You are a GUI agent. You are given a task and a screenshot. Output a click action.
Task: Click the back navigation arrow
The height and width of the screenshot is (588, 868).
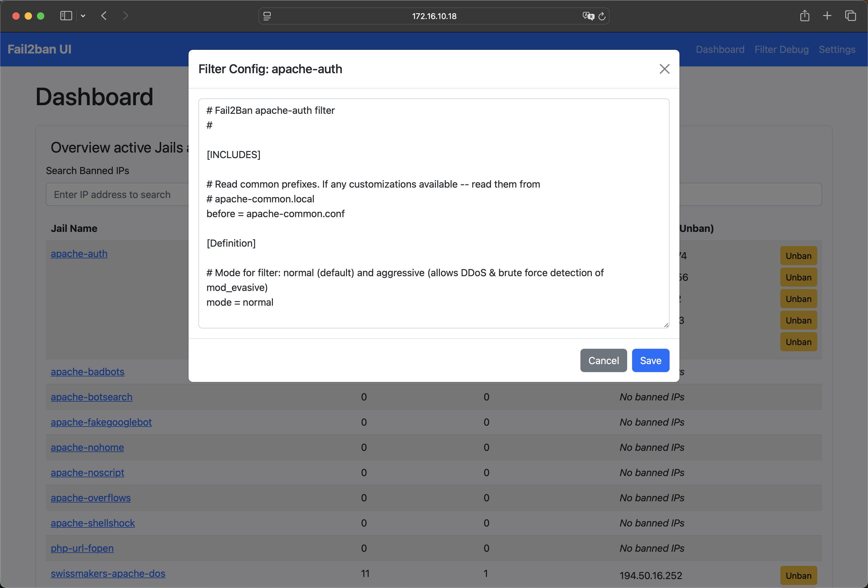tap(104, 16)
